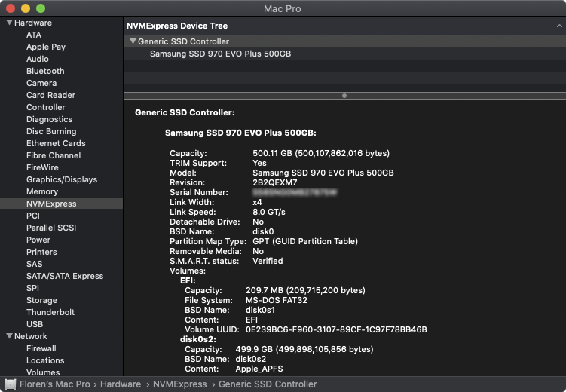This screenshot has width=566, height=392.
Task: Click the capacity value 500.11 GB
Action: point(321,153)
